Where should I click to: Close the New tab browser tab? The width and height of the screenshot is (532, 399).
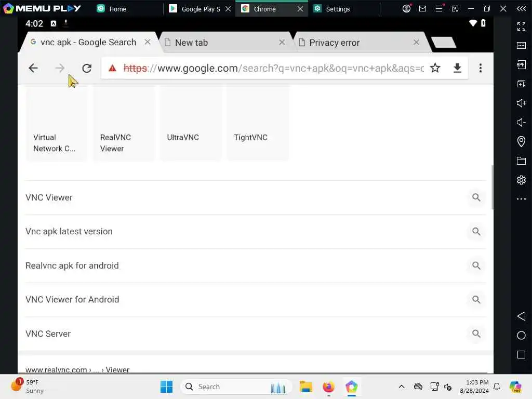tap(282, 42)
